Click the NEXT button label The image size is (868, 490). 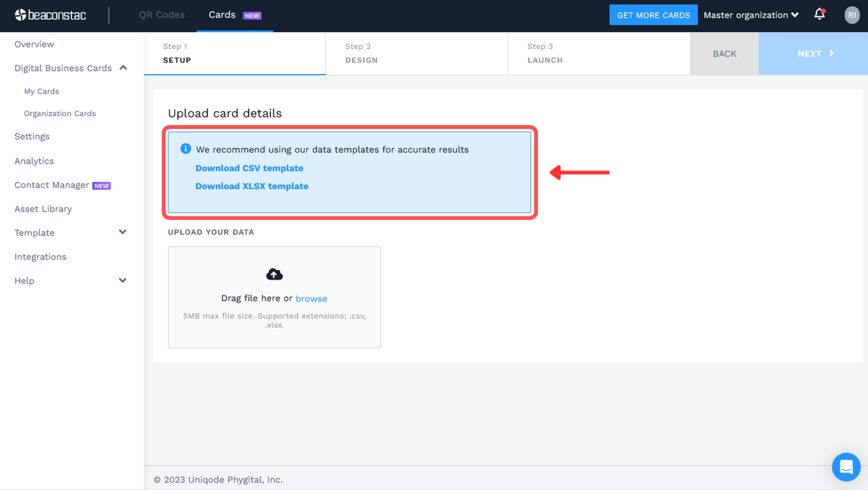(810, 54)
